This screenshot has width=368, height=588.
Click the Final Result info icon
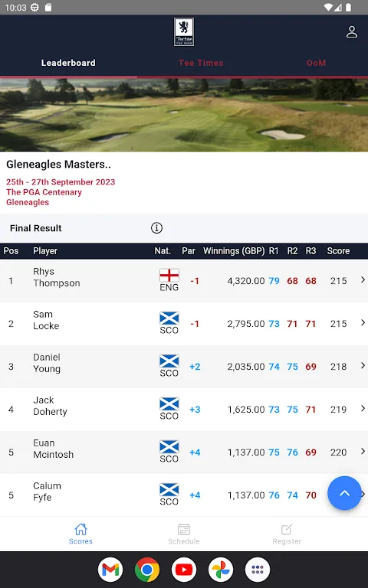coord(156,227)
